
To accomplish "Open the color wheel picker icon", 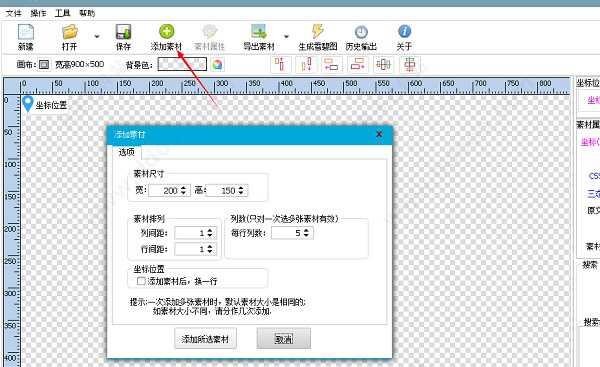I will (217, 65).
